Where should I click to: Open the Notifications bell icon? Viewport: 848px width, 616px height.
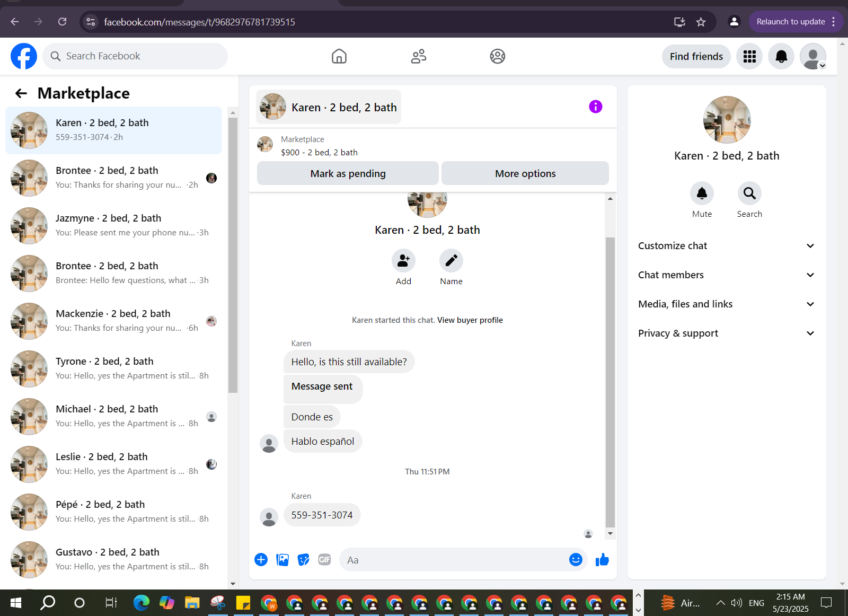point(781,56)
